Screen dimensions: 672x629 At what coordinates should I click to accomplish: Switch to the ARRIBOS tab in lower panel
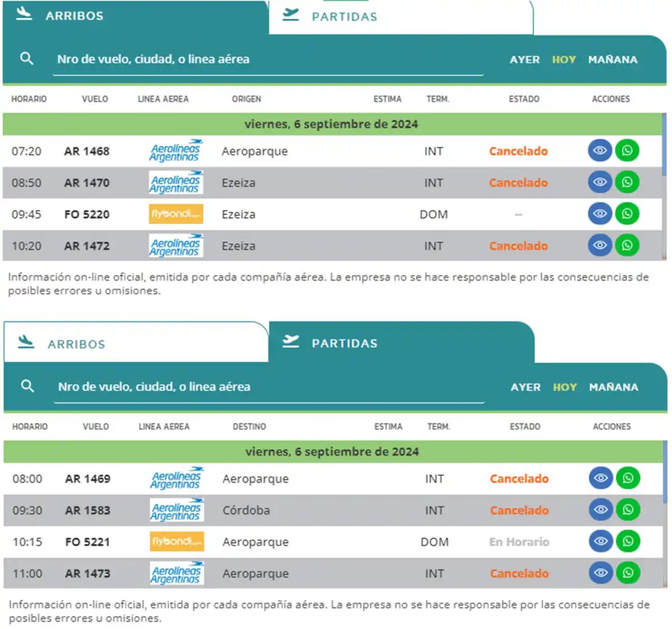(76, 344)
